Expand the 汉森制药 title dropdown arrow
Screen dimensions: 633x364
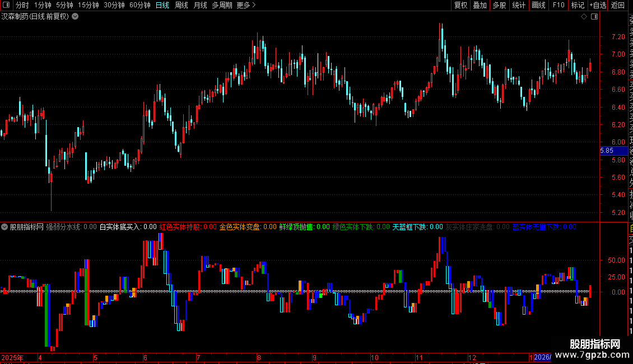[x=75, y=17]
